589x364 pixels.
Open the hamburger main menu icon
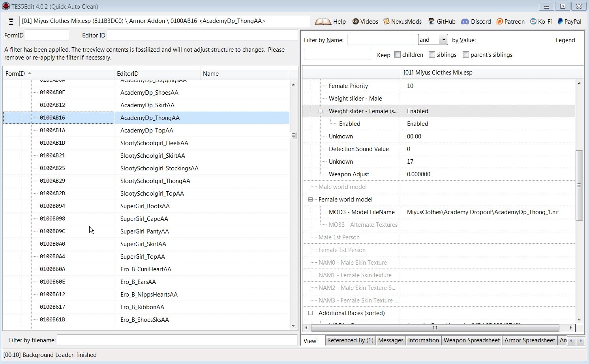pos(11,22)
